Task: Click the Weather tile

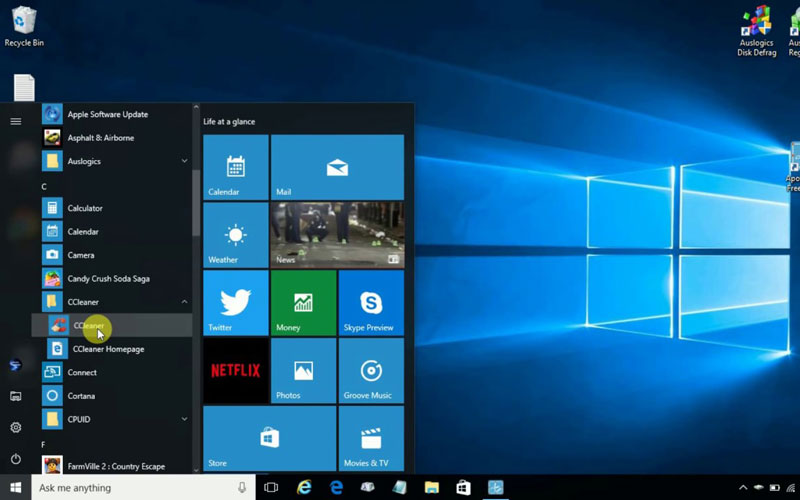Action: [x=236, y=235]
